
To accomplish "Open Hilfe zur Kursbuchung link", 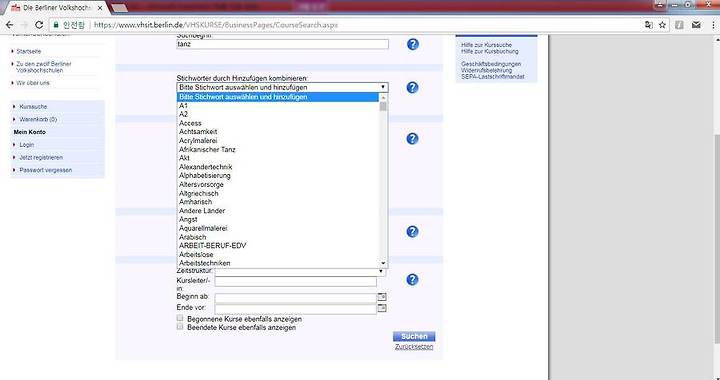I will pos(489,51).
